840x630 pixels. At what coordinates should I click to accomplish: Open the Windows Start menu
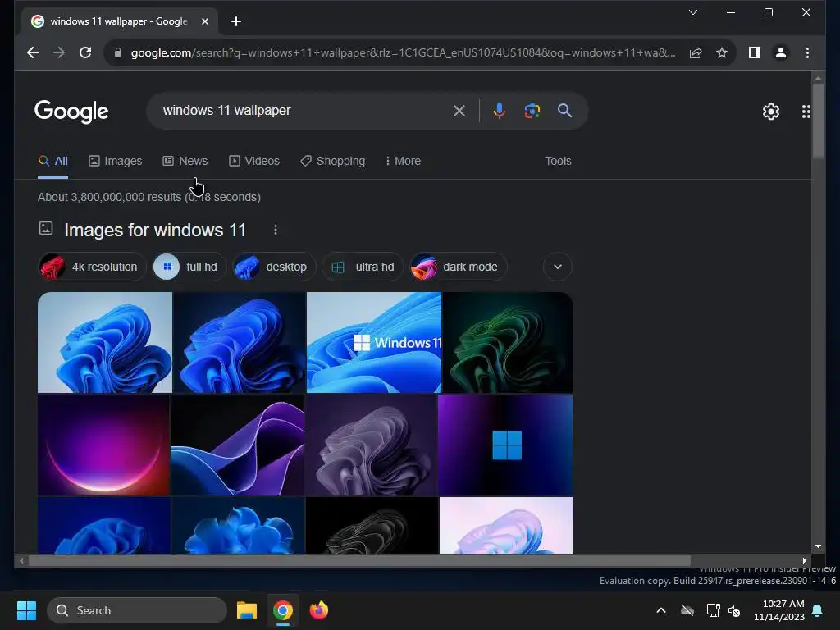tap(26, 610)
